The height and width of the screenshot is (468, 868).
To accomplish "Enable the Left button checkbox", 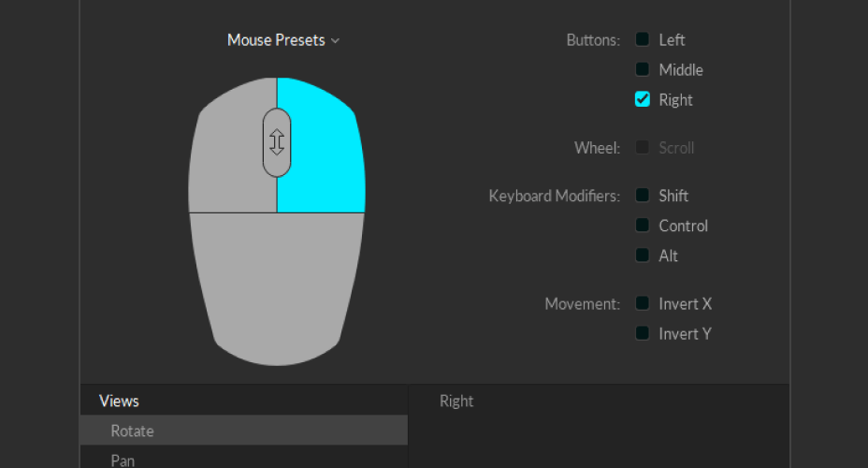I will [x=643, y=39].
